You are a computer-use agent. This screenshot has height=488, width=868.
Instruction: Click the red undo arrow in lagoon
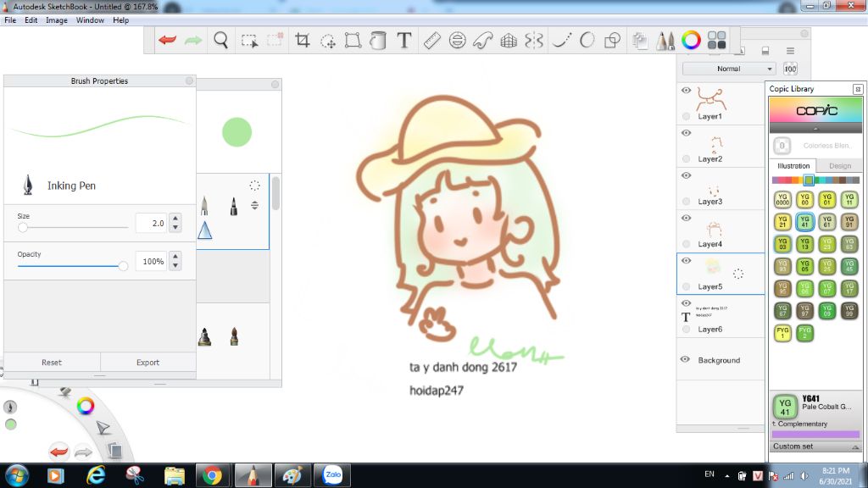[58, 452]
